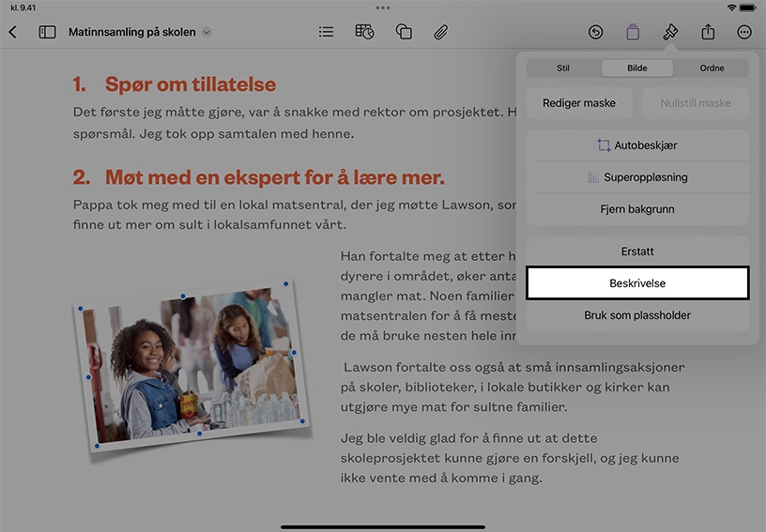Open Beskrivelse for the image
The width and height of the screenshot is (766, 532).
637,283
